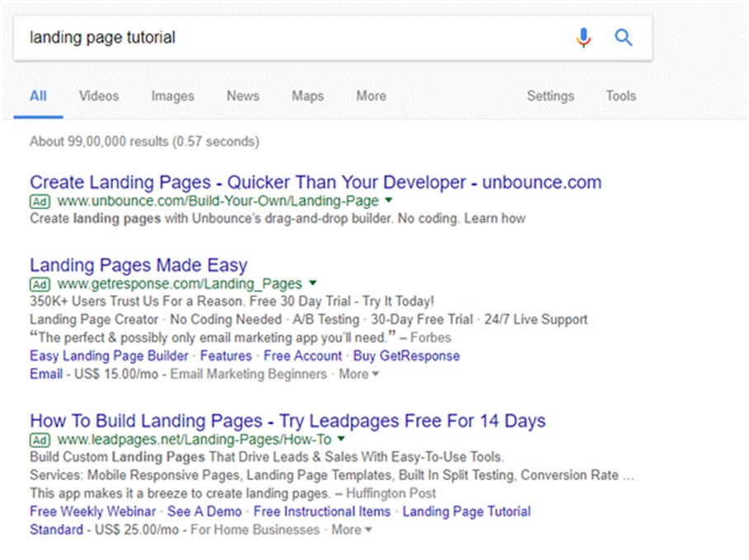
Task: Go to the Maps tab
Action: [307, 96]
